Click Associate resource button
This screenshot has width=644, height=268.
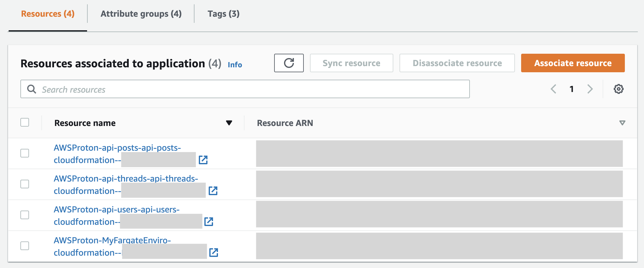(x=573, y=63)
